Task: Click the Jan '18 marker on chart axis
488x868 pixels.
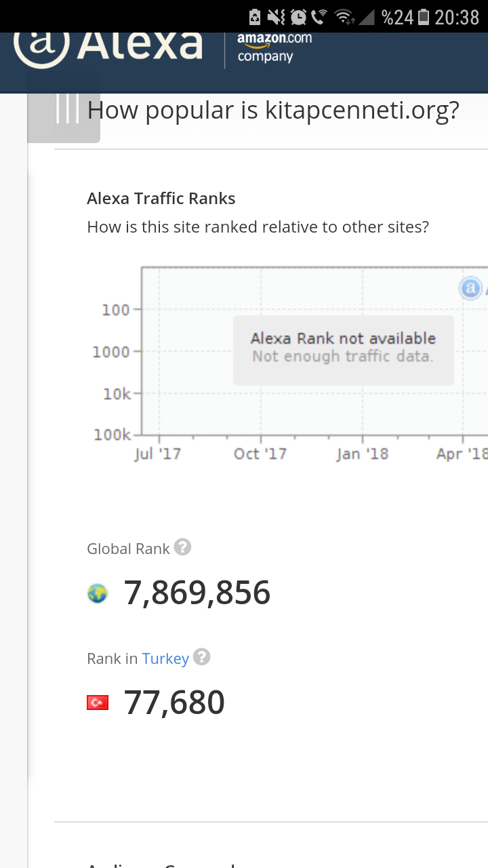Action: pyautogui.click(x=363, y=454)
